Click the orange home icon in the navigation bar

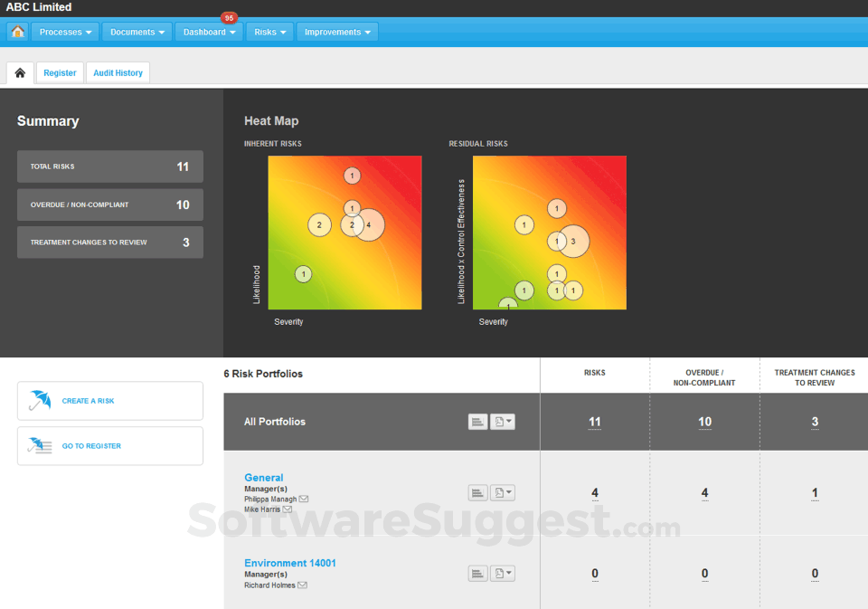pos(17,31)
